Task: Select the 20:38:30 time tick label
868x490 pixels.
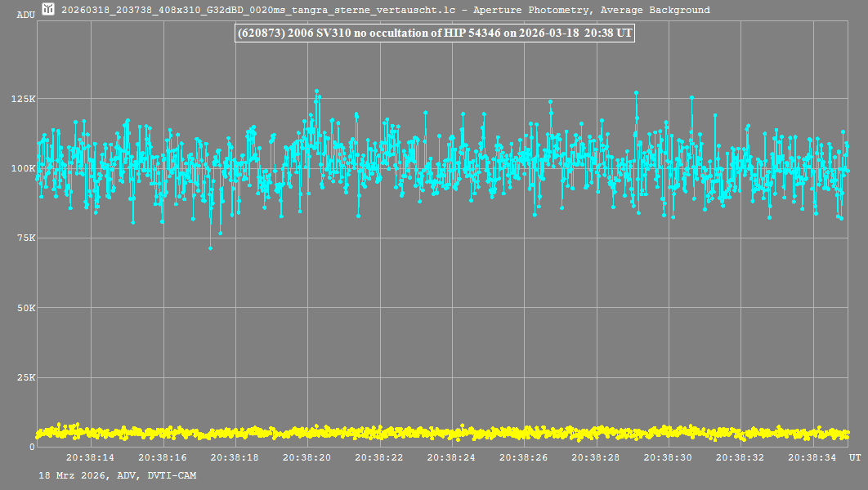Action: point(668,458)
